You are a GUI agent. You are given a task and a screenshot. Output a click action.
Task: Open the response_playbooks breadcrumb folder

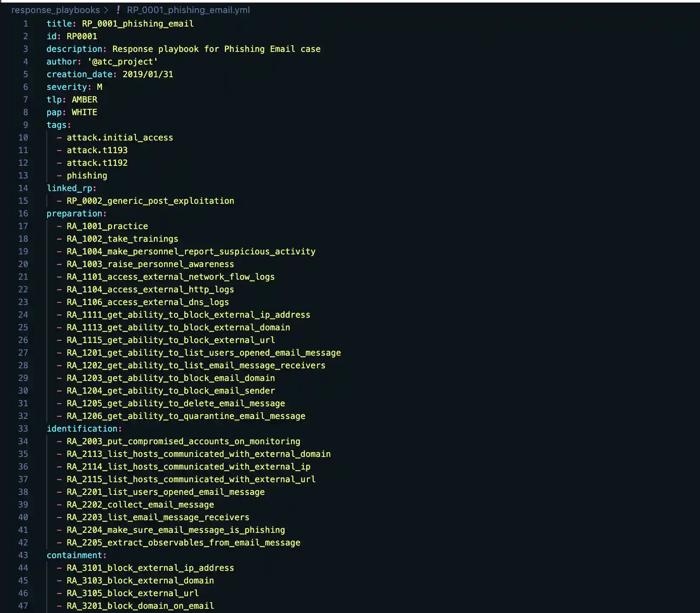(x=55, y=10)
